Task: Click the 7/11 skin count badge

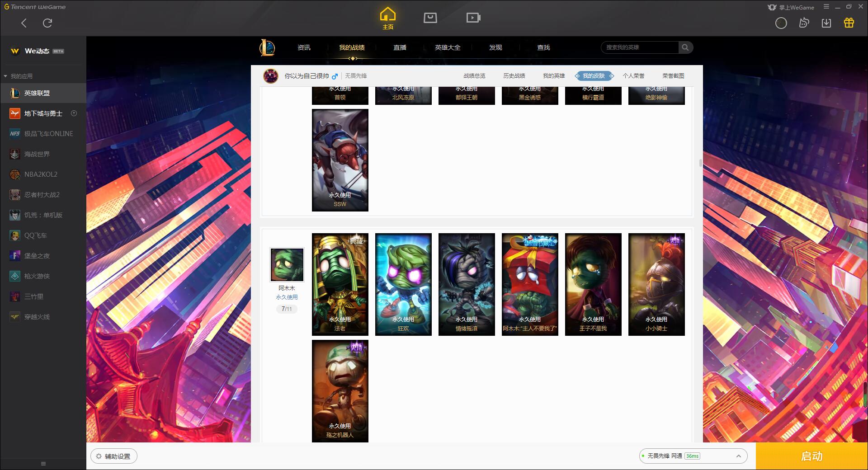Action: coord(287,309)
